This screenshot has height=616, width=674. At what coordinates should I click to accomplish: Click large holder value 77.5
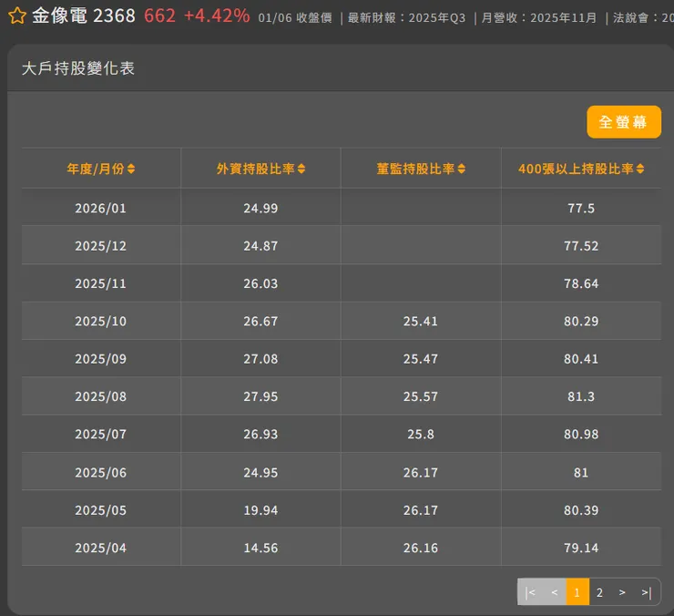[581, 208]
